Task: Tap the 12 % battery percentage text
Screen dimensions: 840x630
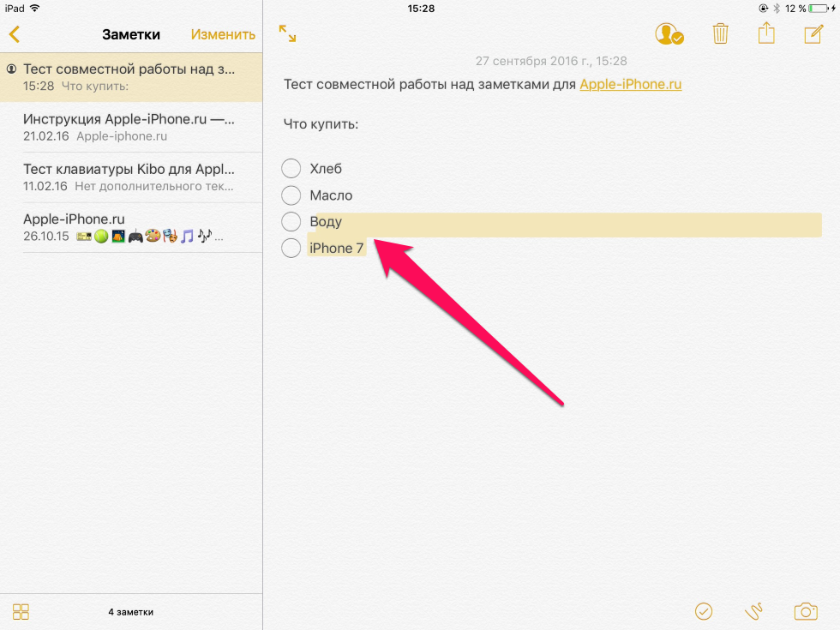Action: coord(795,9)
